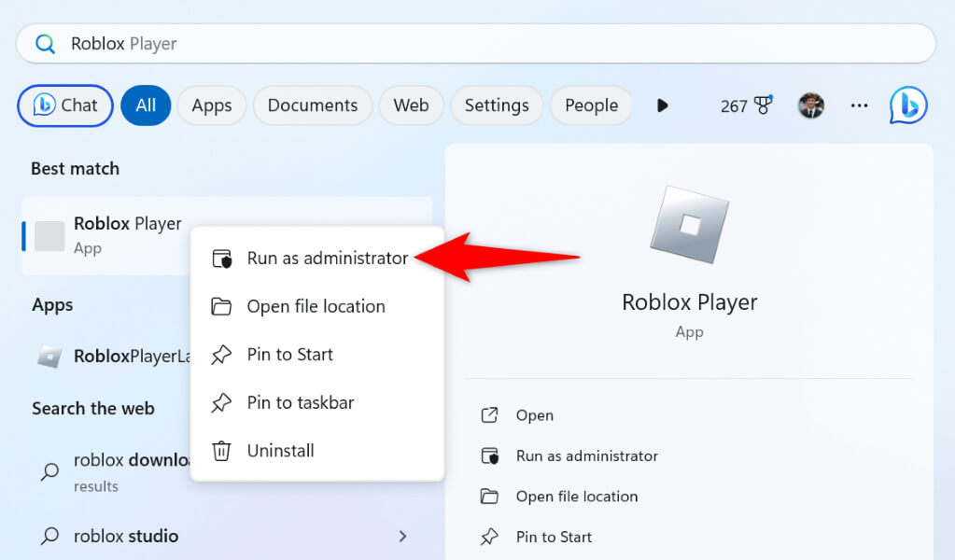The image size is (955, 560).
Task: Open the user profile avatar
Action: click(810, 105)
